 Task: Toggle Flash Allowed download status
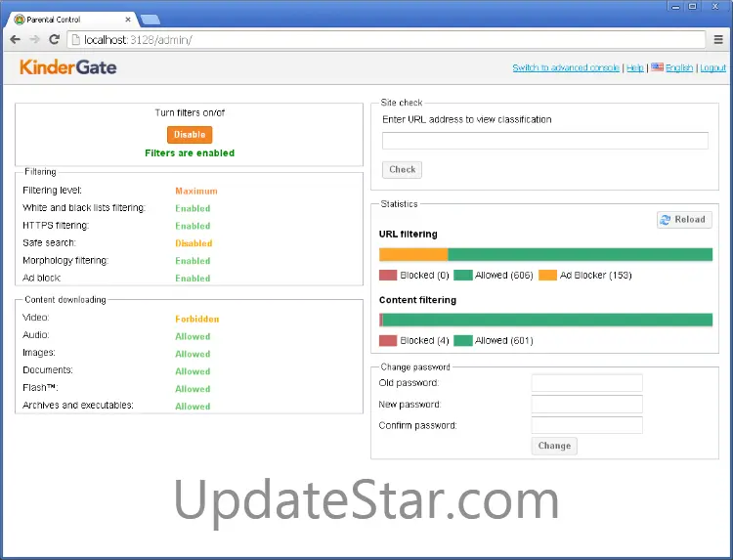193,389
